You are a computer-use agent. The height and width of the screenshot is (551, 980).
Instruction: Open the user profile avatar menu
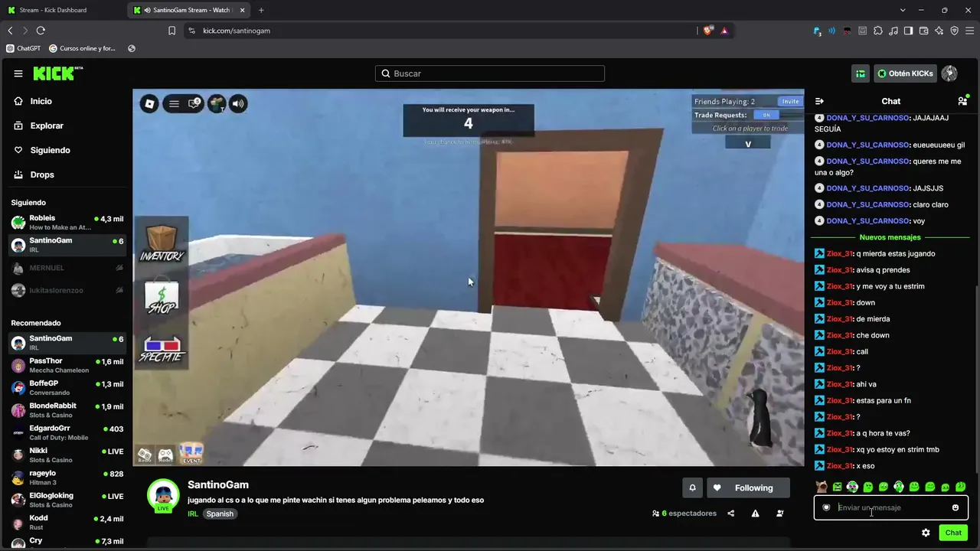point(949,73)
